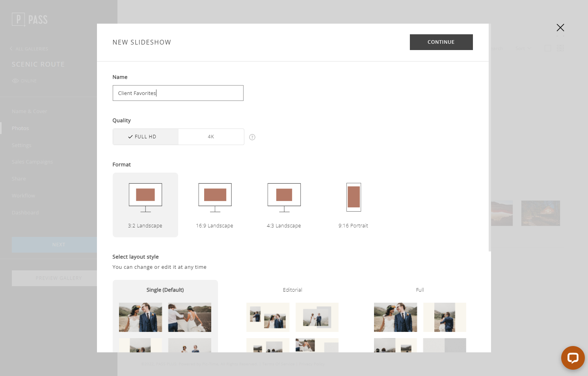Image resolution: width=588 pixels, height=376 pixels.
Task: Switch quality to 4K
Action: coord(211,137)
